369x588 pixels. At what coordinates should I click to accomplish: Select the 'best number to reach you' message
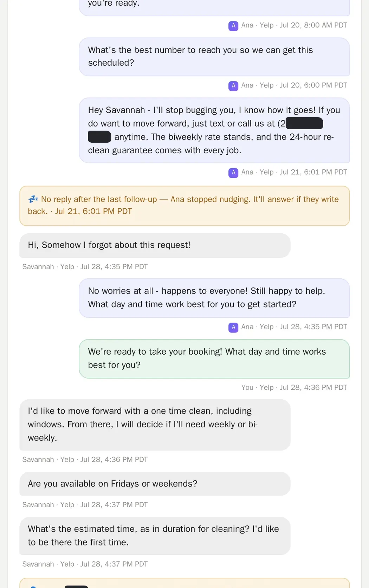pos(214,57)
